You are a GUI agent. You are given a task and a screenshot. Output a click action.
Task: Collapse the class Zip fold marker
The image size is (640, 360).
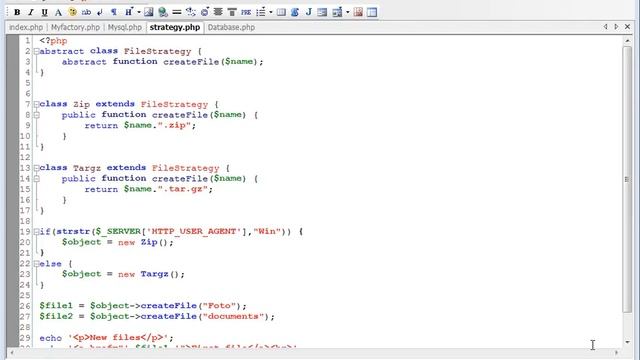(x=36, y=104)
